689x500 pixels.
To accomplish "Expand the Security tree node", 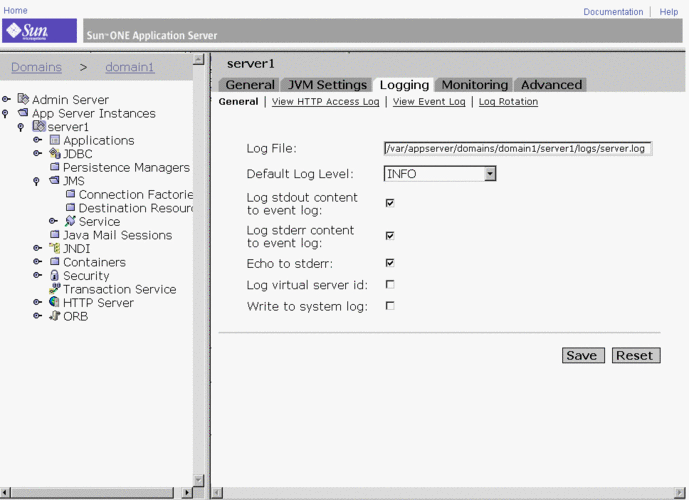I will pos(38,275).
